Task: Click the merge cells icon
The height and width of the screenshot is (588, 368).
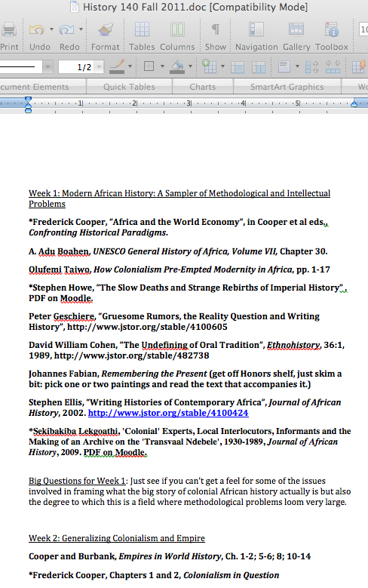Action: click(x=238, y=66)
